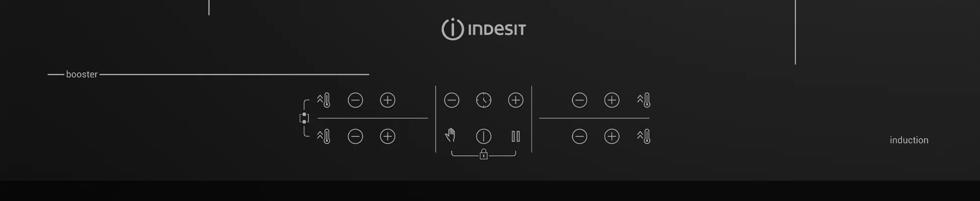This screenshot has height=201, width=980.
Task: Lower heat on the top-right zone
Action: pyautogui.click(x=579, y=100)
